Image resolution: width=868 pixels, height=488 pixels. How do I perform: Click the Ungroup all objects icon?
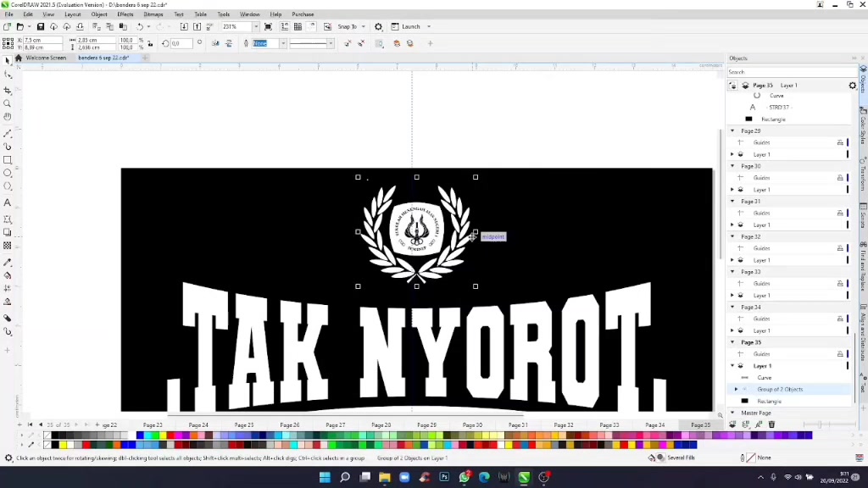pos(361,43)
